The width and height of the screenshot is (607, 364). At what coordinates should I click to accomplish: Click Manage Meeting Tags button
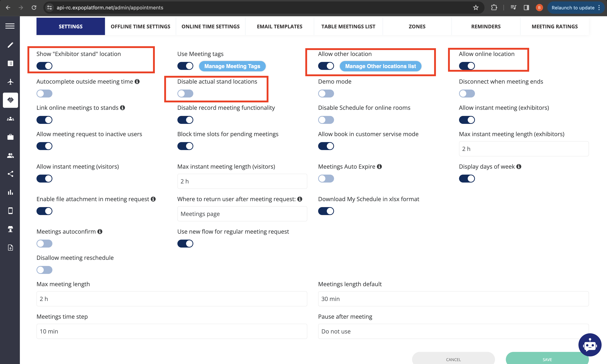pos(232,66)
